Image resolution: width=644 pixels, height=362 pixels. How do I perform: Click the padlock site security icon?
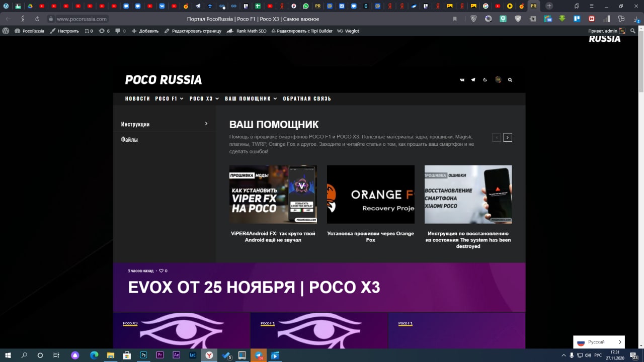(x=50, y=19)
